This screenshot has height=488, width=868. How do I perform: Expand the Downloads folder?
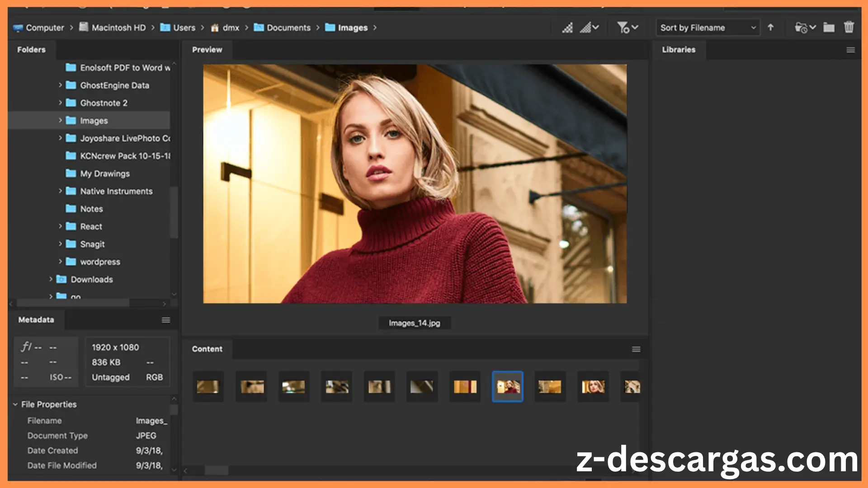click(51, 279)
